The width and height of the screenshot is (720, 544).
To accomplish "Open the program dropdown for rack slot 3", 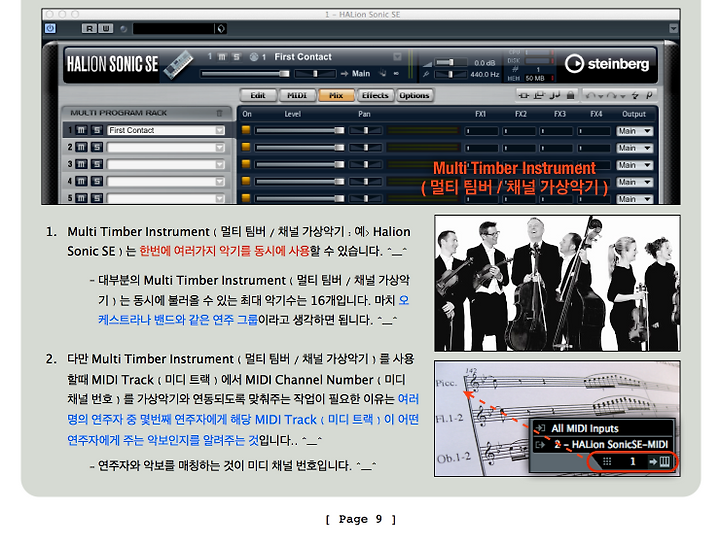I will 220,164.
